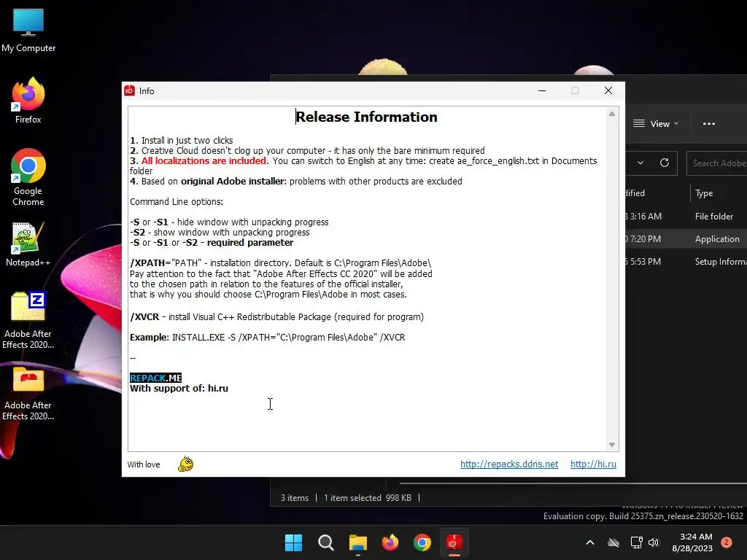Image resolution: width=747 pixels, height=560 pixels.
Task: Open the http://repacks.ddns.net link
Action: [508, 464]
